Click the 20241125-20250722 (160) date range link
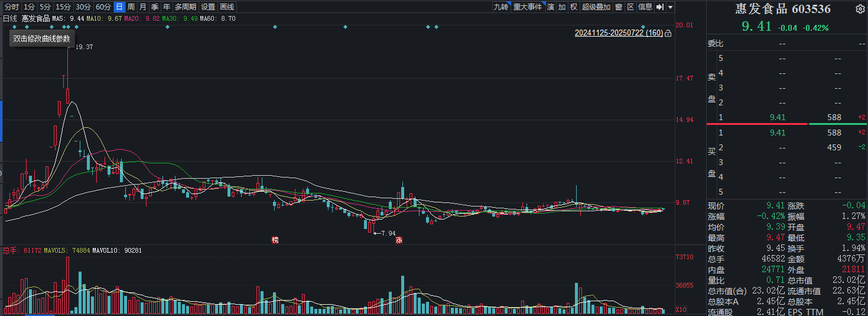The image size is (868, 316). [619, 33]
